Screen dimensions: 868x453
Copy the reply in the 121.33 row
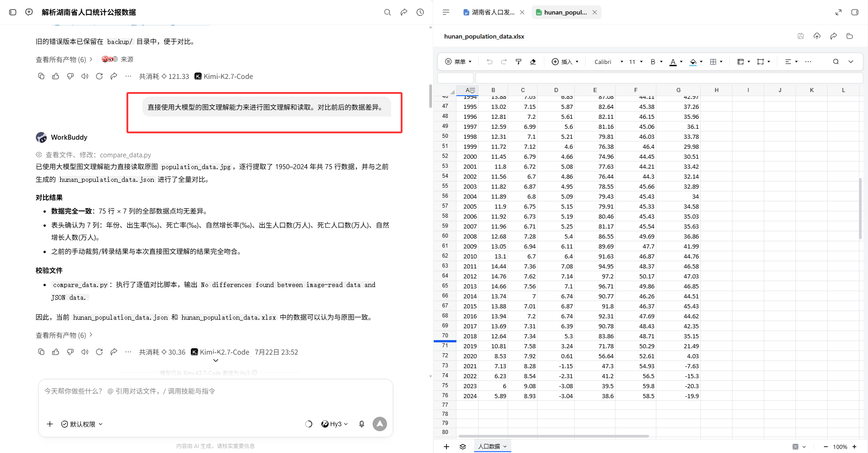click(41, 76)
